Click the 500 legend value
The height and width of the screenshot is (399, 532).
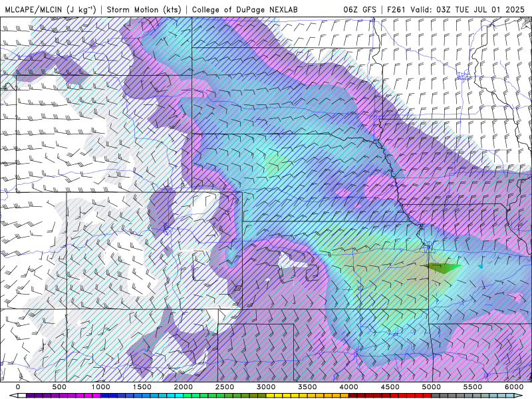(59, 387)
